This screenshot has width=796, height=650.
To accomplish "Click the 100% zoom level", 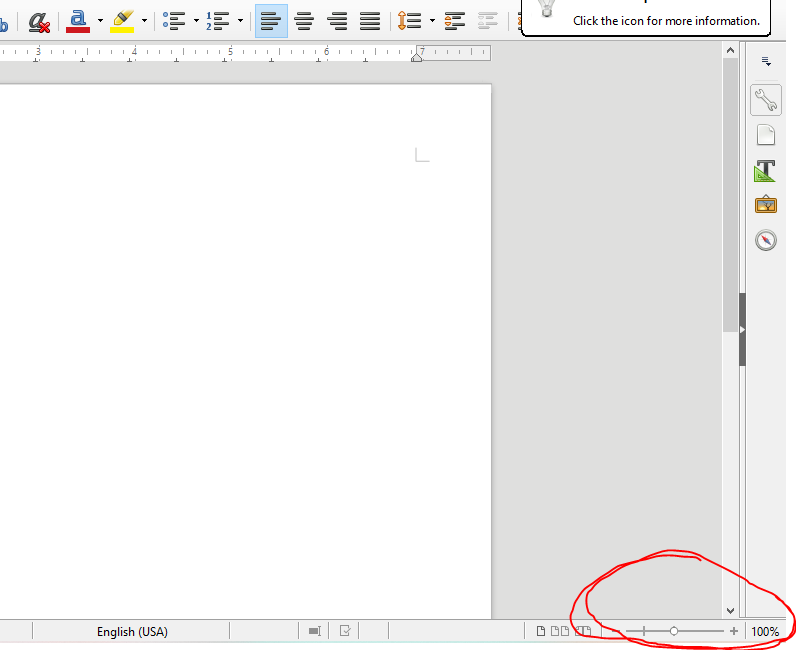I will click(x=765, y=632).
